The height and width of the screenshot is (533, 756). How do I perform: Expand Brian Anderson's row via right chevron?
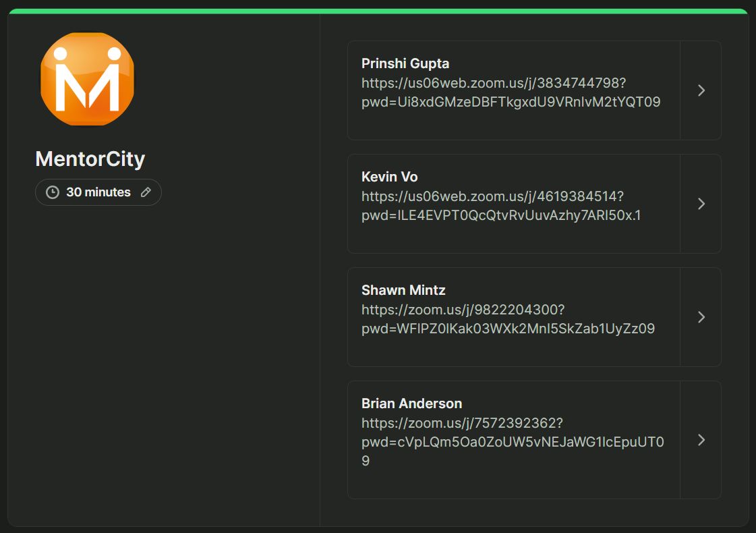pos(701,440)
